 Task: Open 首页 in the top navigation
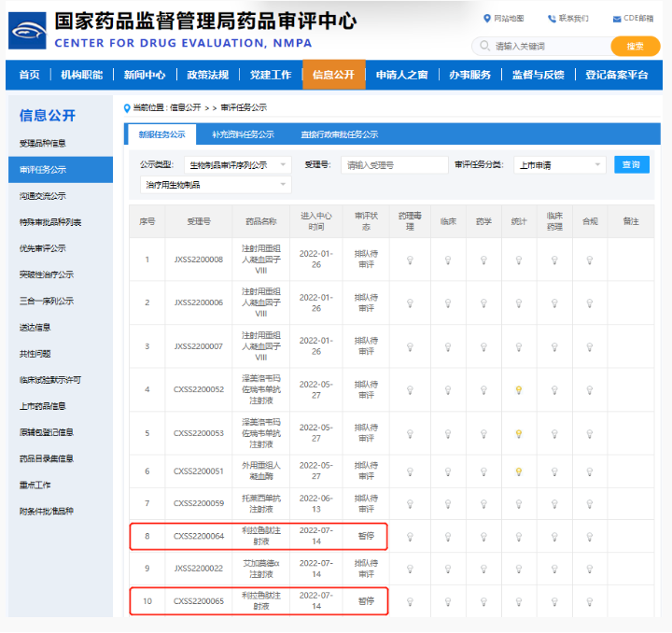click(29, 75)
